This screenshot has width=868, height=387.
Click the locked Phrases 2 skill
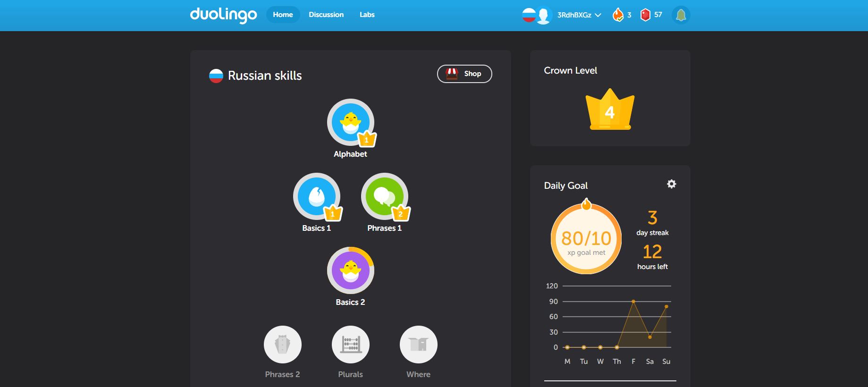pyautogui.click(x=282, y=345)
